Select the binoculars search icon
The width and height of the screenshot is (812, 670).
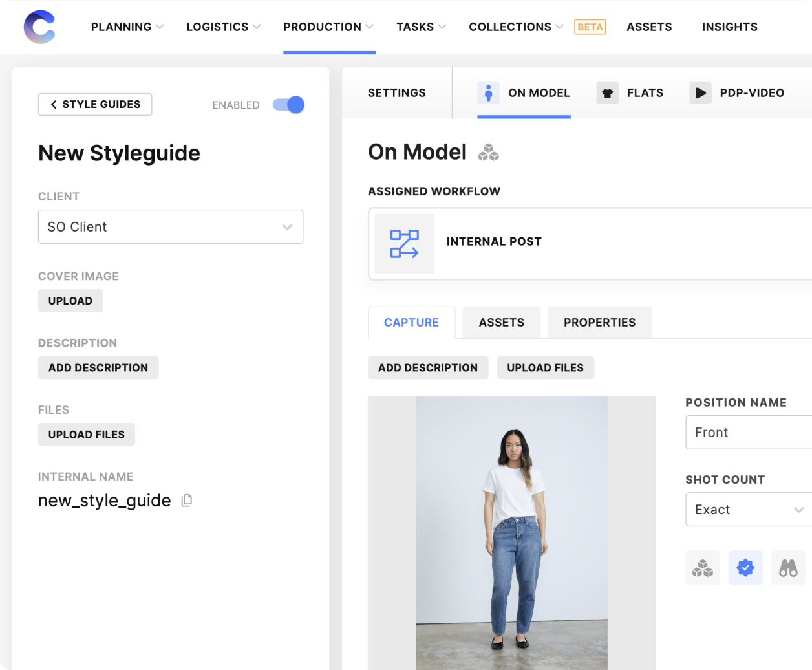click(x=788, y=567)
